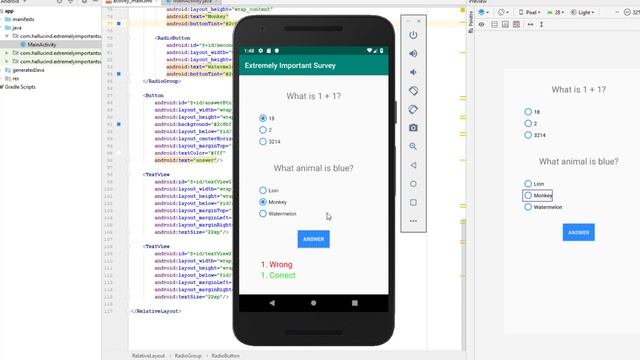Click the emulator power button icon

tap(413, 35)
